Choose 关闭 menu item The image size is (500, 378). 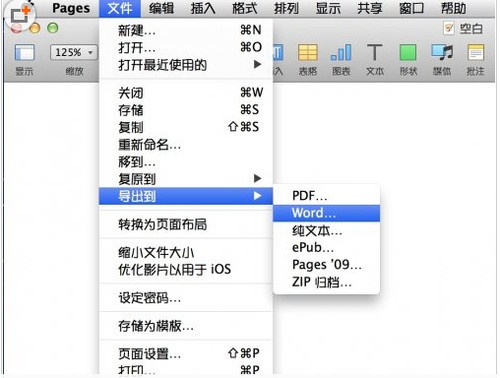(186, 93)
